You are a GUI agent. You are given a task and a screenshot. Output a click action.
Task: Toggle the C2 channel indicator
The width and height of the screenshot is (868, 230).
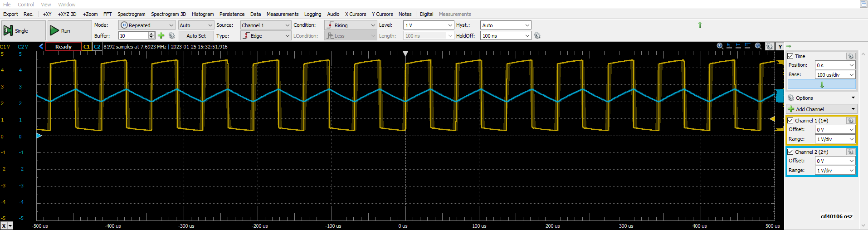97,46
